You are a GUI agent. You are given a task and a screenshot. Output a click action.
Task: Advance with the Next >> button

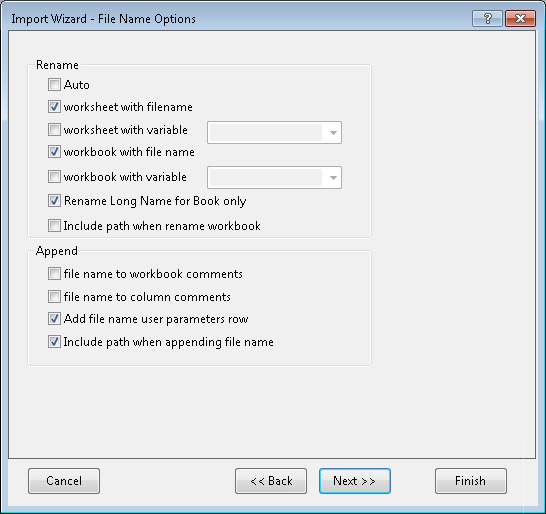click(x=355, y=481)
